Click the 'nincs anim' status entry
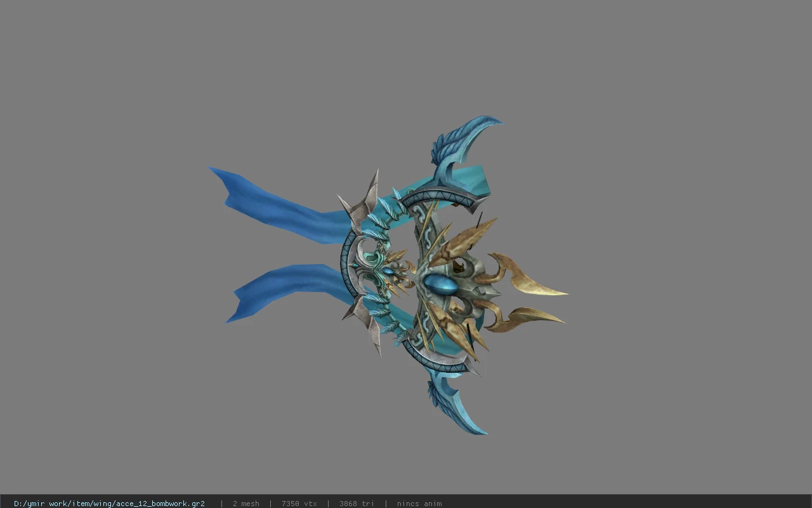The image size is (812, 508). [x=419, y=504]
